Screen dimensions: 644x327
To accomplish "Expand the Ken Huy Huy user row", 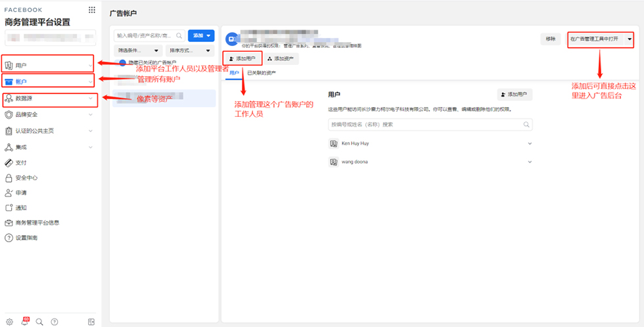I will [530, 143].
